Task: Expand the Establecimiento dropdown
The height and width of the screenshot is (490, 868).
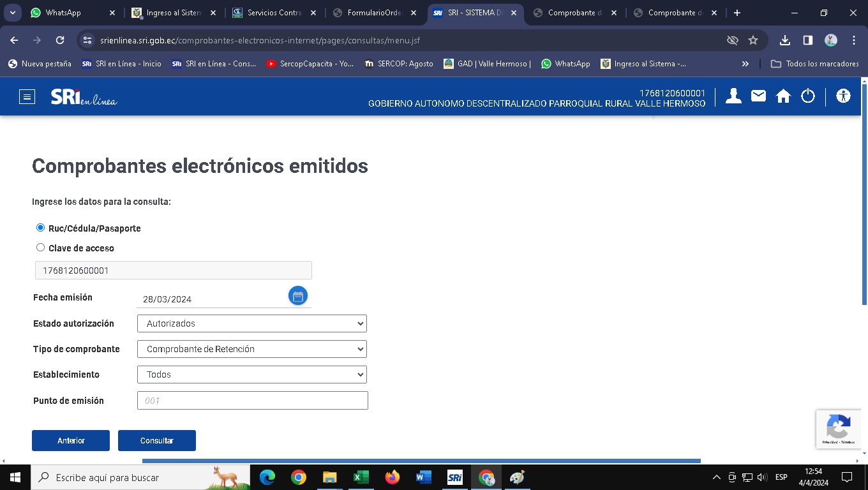Action: 251,375
